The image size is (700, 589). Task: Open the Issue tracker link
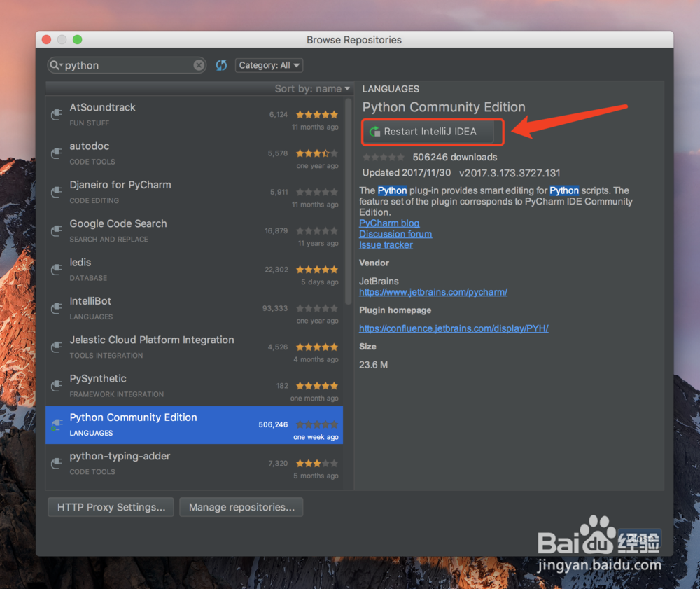(x=386, y=244)
